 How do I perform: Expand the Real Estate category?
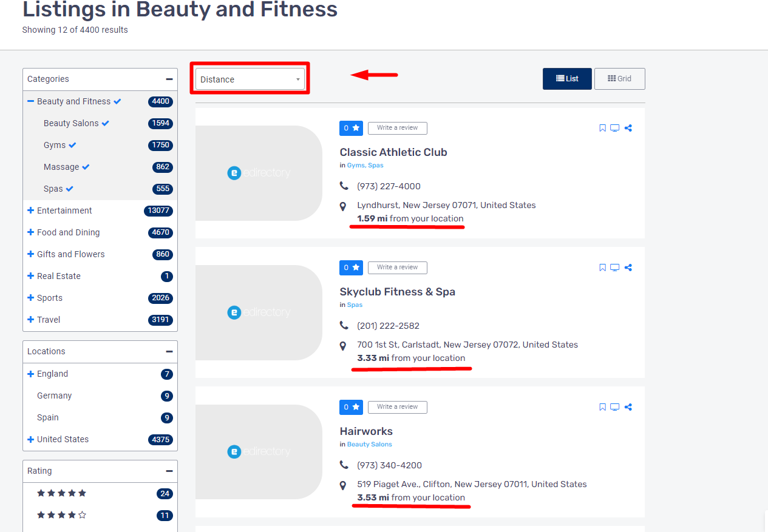30,276
